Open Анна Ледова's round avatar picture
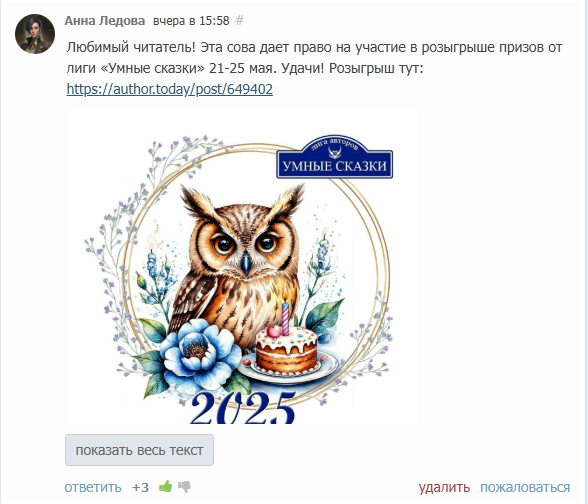Screen dimensions: 588x504 click(35, 34)
